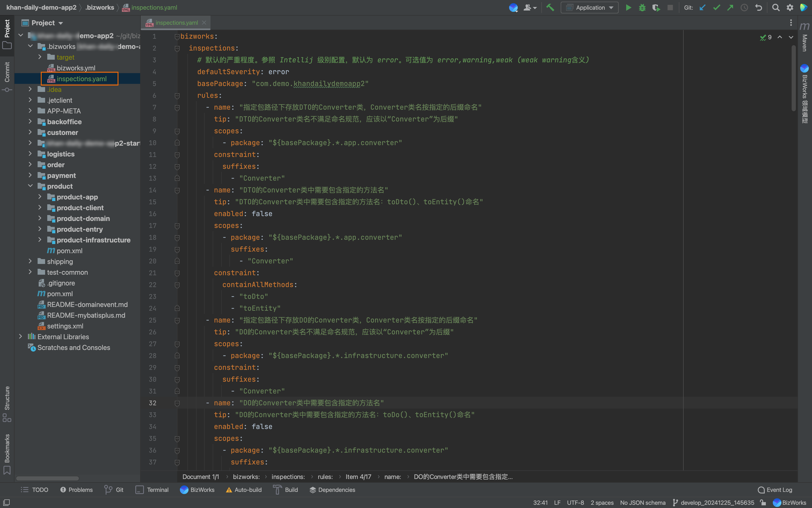The height and width of the screenshot is (508, 812).
Task: Show Git history clock icon
Action: (x=744, y=8)
